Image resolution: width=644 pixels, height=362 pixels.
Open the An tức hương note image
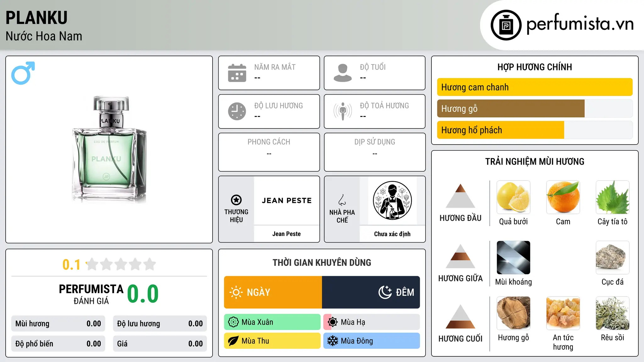[563, 313]
